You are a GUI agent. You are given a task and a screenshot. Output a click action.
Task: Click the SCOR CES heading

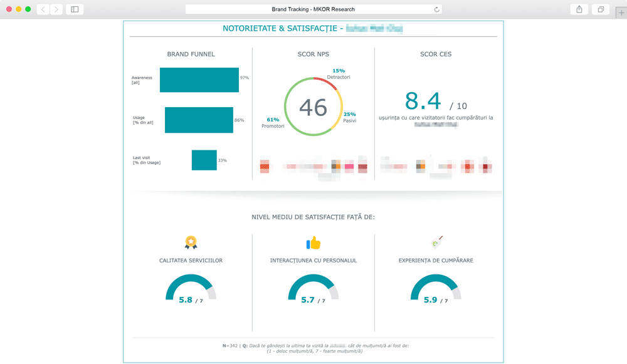[436, 54]
